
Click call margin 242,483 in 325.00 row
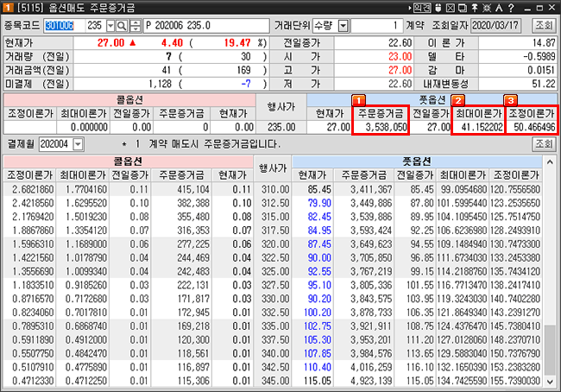click(x=193, y=271)
